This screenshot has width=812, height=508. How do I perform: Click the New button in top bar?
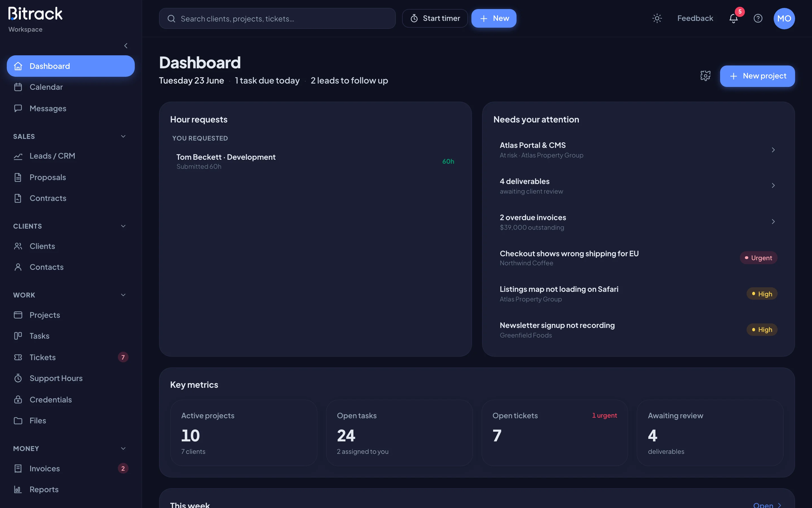tap(494, 18)
